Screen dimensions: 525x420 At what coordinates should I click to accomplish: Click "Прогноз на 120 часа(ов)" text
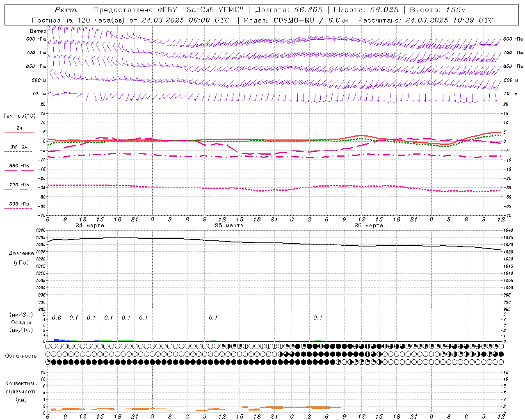(79, 20)
